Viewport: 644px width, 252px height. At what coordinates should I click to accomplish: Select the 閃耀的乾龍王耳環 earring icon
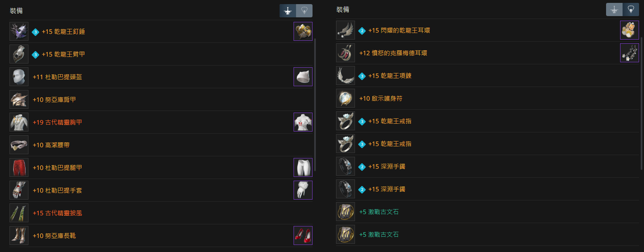(x=346, y=30)
